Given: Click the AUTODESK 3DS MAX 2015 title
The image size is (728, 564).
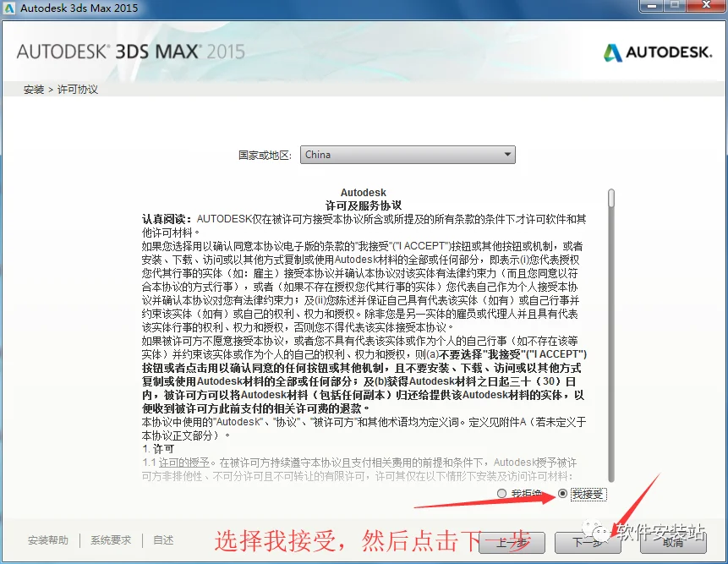Looking at the screenshot, I should [x=130, y=52].
